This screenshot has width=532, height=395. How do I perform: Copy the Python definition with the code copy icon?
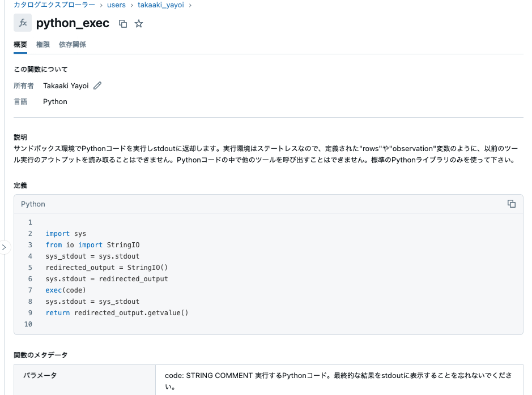click(512, 204)
